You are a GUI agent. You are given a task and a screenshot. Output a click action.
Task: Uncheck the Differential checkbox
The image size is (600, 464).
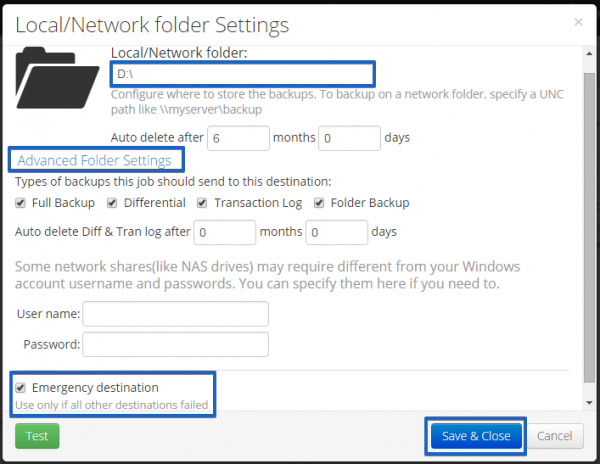[112, 203]
